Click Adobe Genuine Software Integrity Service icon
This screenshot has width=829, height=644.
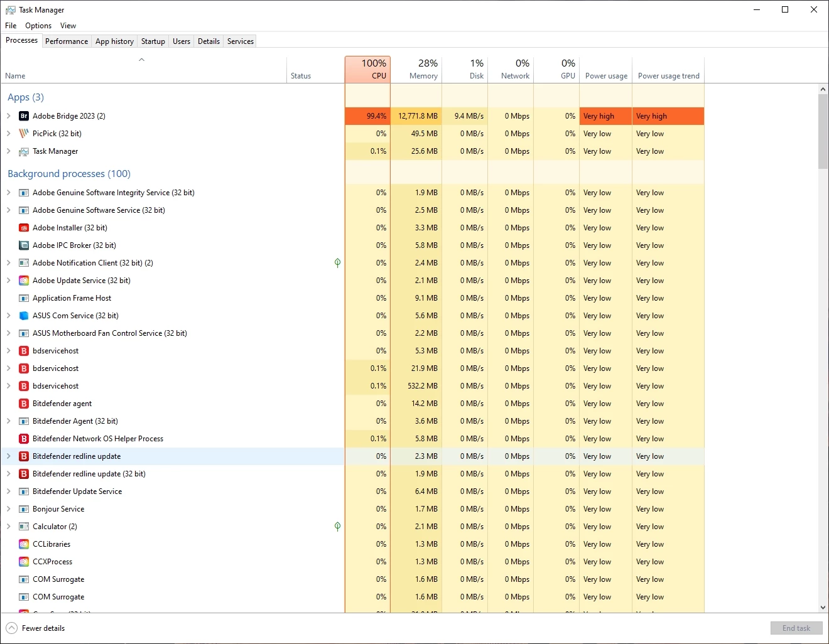24,193
